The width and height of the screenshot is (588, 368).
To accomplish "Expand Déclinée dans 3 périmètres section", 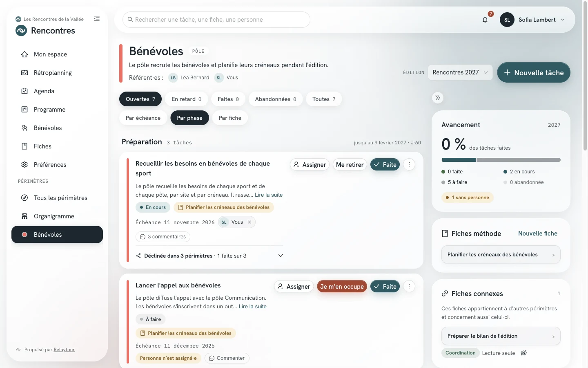I will 209,256.
